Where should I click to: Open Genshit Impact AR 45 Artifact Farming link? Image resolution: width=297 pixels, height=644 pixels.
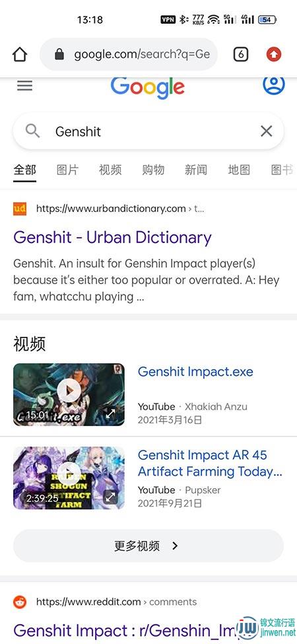click(x=210, y=463)
